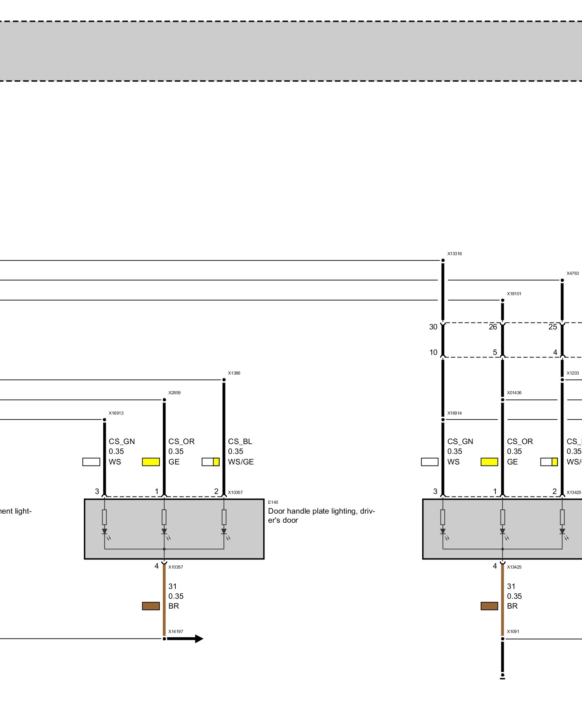Viewport: 582px width, 728px height.
Task: Click the 'Door handle plate lighting' description
Action: [321, 515]
